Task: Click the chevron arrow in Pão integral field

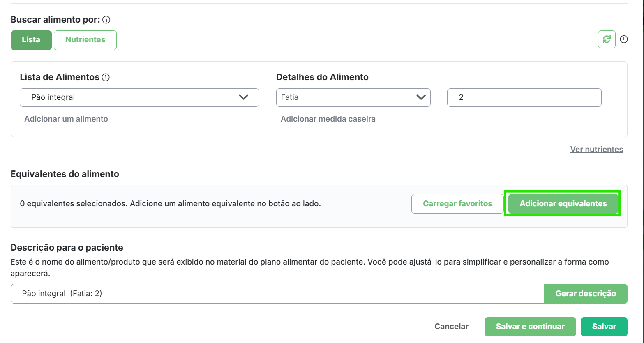Action: [x=244, y=97]
